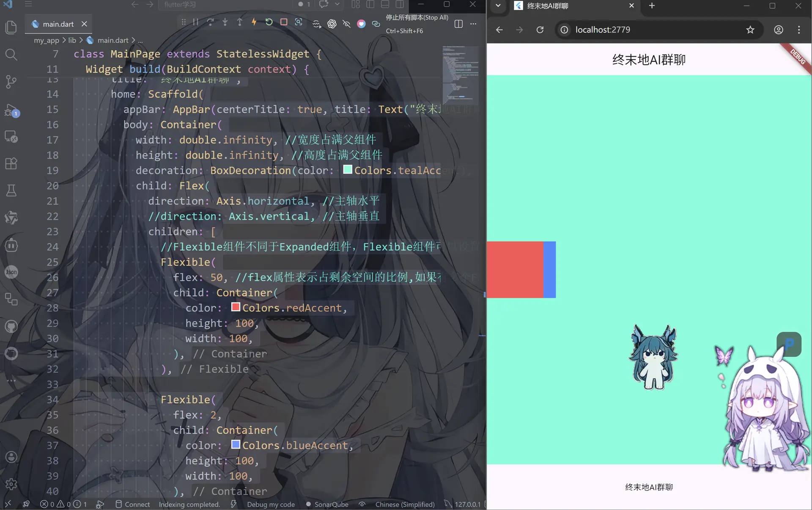Open the Copilot chat icon in title bar
This screenshot has height=510, width=812.
click(324, 4)
